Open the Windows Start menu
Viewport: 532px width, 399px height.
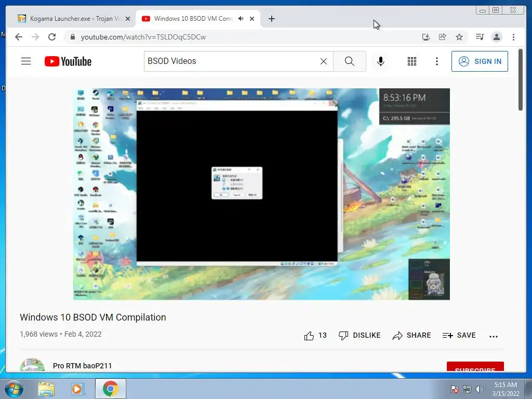tap(14, 389)
